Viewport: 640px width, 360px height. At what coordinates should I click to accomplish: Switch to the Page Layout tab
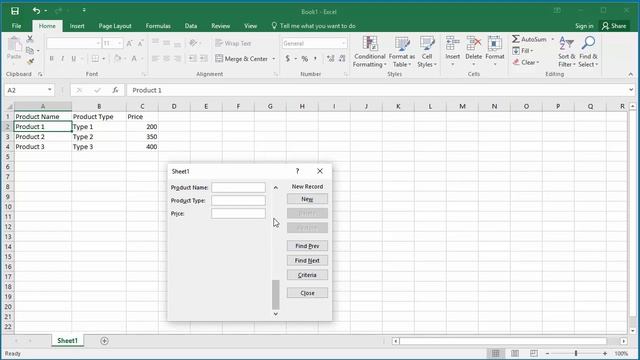click(115, 26)
